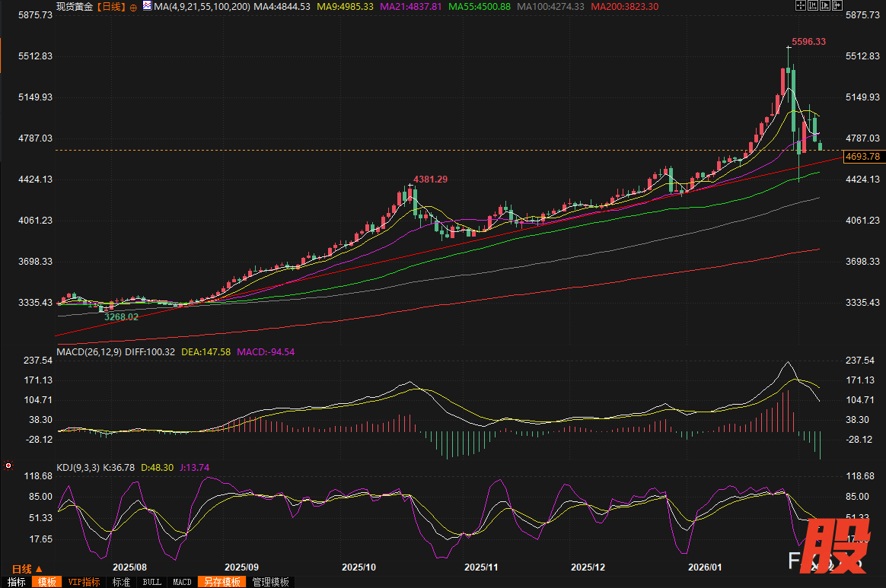The image size is (886, 588).
Task: Click the red sun icon near KDJ
Action: [x=8, y=465]
